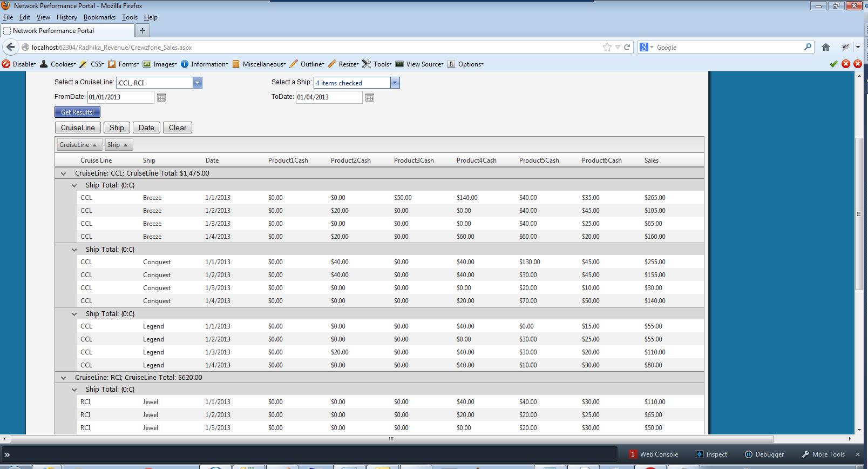The width and height of the screenshot is (868, 469).
Task: Open the Resize developer toolbar menu
Action: [x=343, y=64]
